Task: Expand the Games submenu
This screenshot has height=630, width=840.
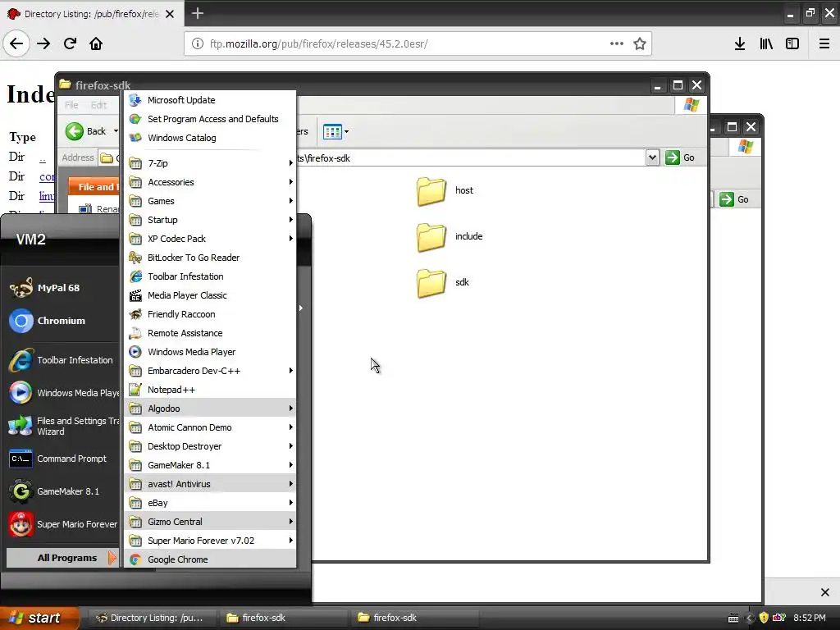Action: click(x=210, y=201)
